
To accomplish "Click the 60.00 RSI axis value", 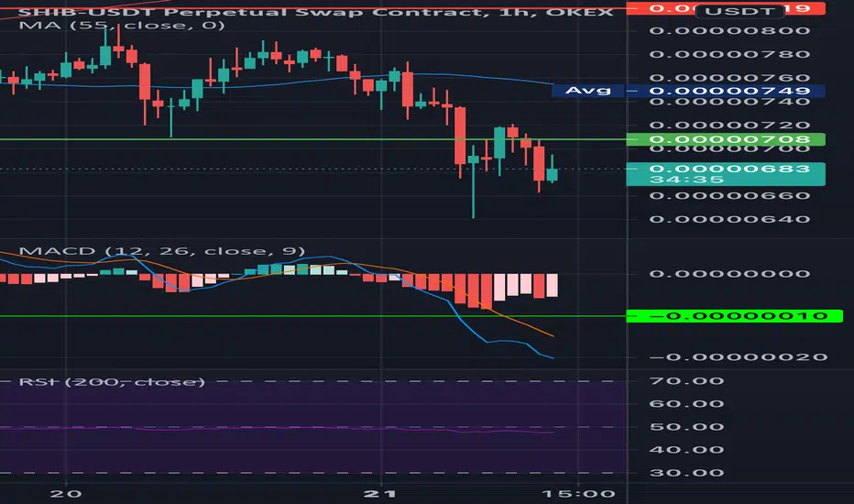I will (686, 404).
